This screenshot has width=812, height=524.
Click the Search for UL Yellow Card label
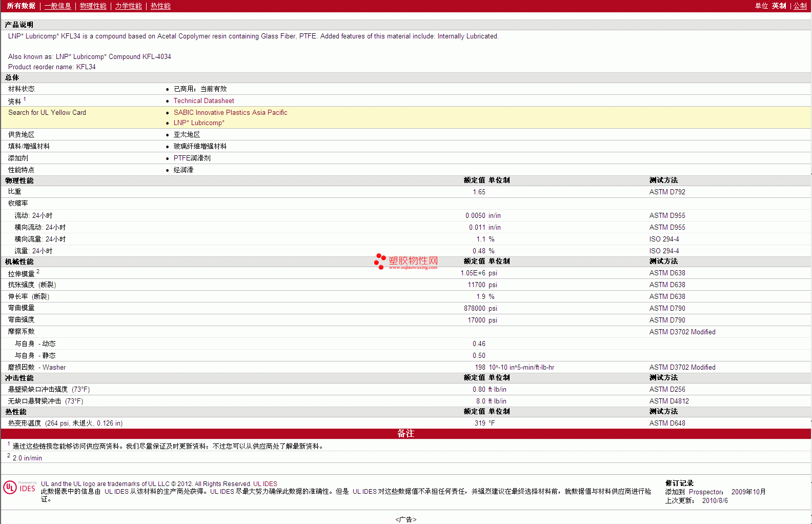47,113
